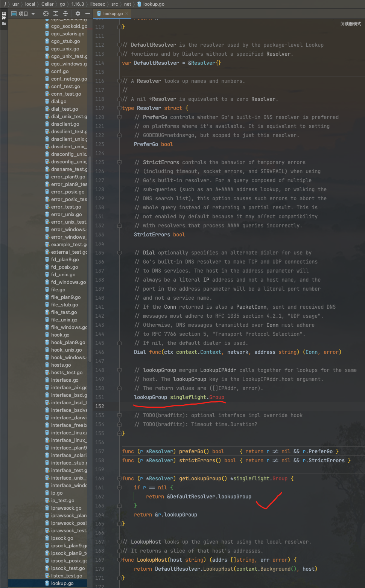Click the Expand All icon in project toolbar
This screenshot has width=365, height=588.
pos(56,14)
